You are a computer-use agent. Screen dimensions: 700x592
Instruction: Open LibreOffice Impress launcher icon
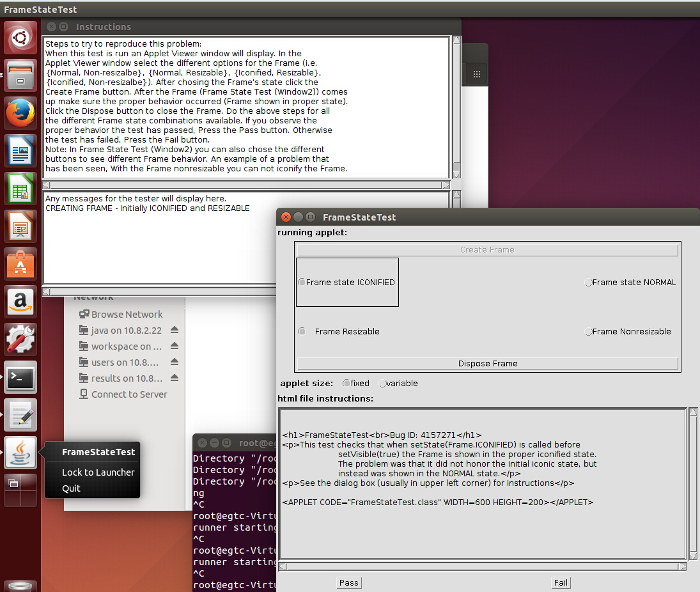21,226
